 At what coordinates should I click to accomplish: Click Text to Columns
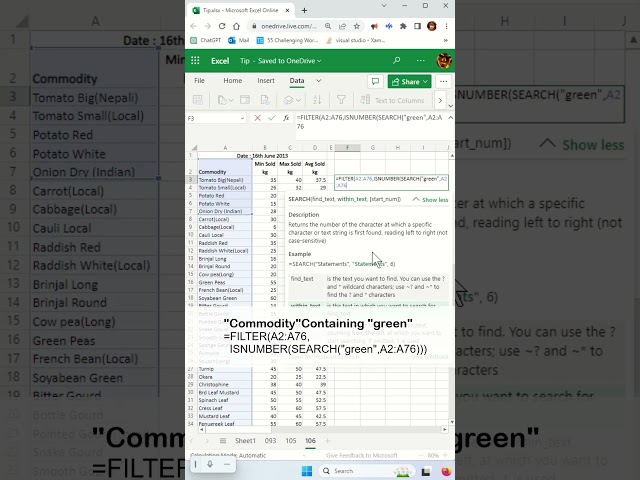pyautogui.click(x=393, y=100)
